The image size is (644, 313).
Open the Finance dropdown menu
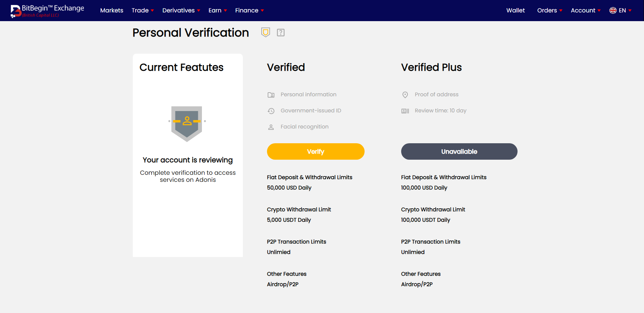coord(249,10)
